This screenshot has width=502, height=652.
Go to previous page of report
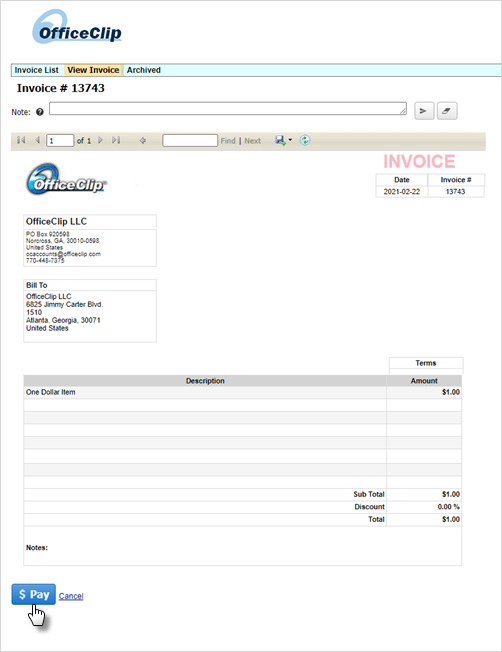click(37, 140)
